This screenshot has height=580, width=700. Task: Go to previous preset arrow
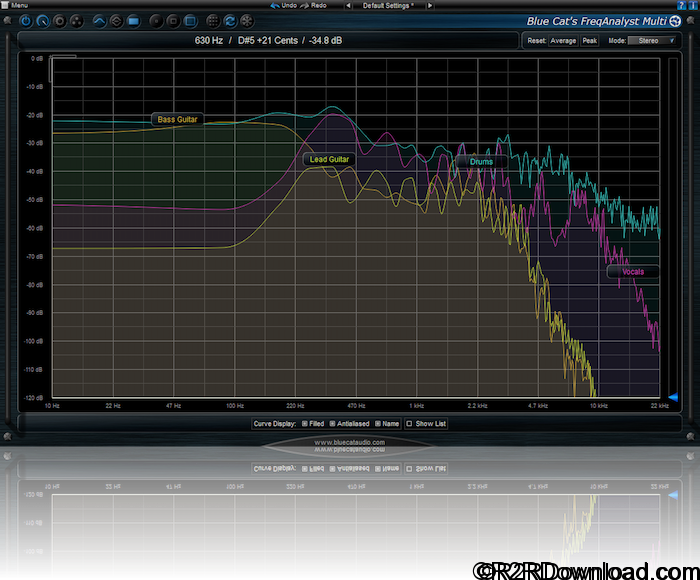[348, 5]
